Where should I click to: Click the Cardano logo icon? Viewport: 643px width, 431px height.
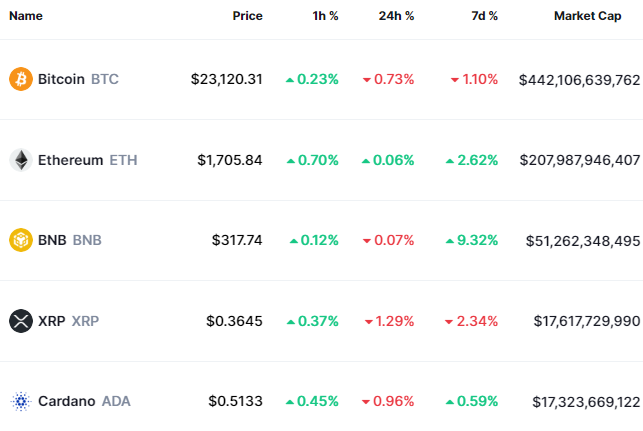(x=20, y=401)
